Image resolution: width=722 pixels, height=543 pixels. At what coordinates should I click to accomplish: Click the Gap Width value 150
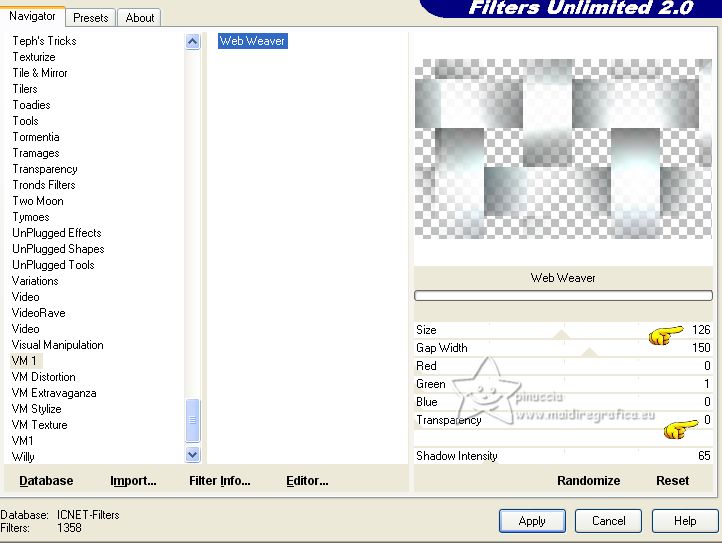(701, 348)
